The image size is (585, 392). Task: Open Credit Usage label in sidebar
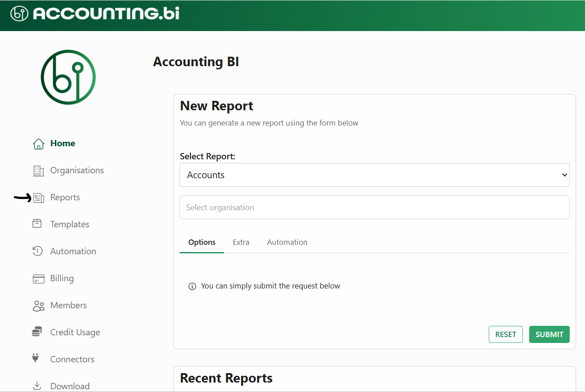[x=75, y=333]
